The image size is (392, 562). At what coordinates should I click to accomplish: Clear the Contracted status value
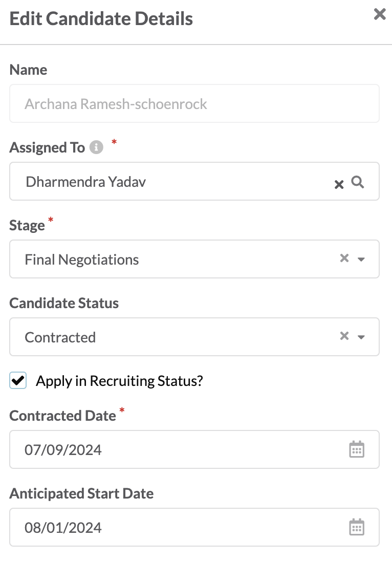tap(344, 336)
